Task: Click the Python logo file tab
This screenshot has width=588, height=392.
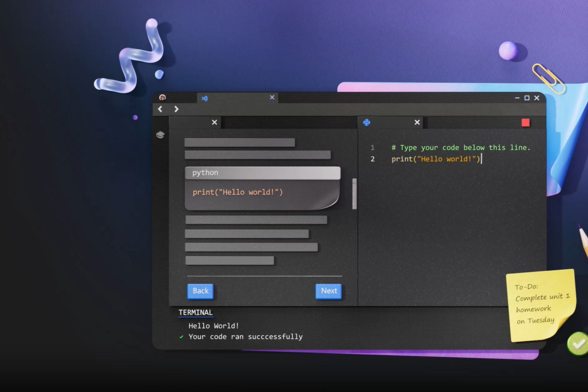Action: [x=367, y=123]
